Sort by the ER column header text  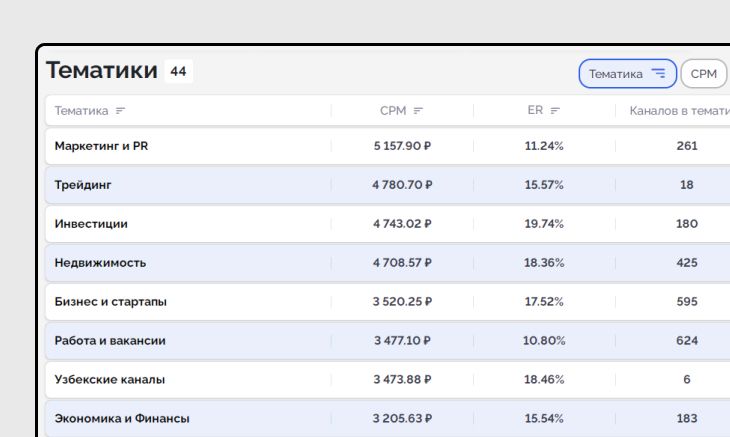coord(535,111)
